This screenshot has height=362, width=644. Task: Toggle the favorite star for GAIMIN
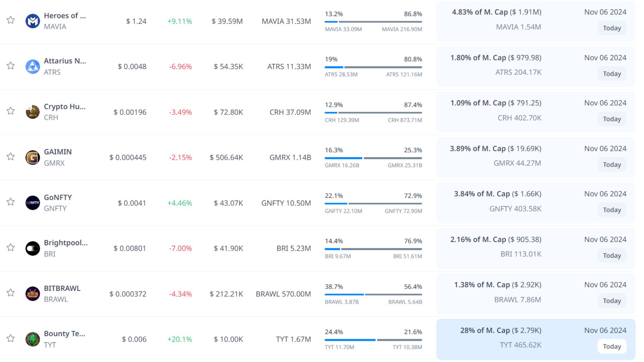pyautogui.click(x=11, y=157)
